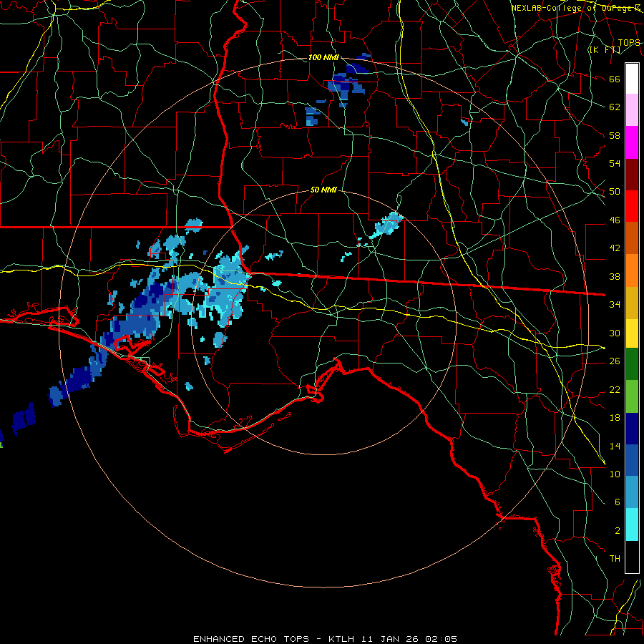This screenshot has width=644, height=644.
Task: Click the cyan legend swatch
Action: point(632,525)
